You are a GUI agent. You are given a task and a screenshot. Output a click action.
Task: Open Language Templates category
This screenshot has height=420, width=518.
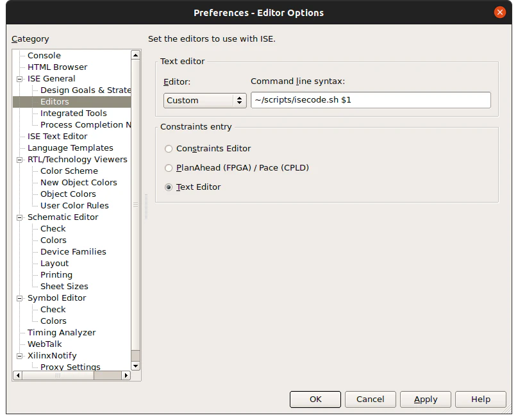(71, 148)
